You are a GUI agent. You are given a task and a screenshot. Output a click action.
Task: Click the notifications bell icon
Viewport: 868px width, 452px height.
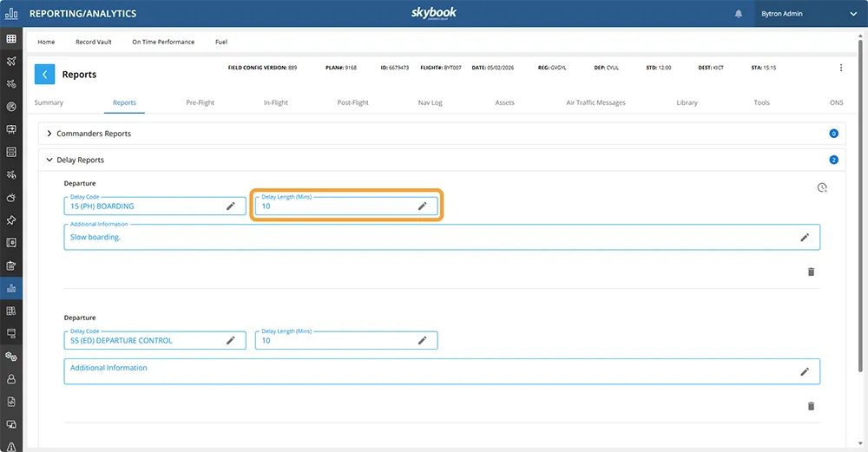pos(739,14)
